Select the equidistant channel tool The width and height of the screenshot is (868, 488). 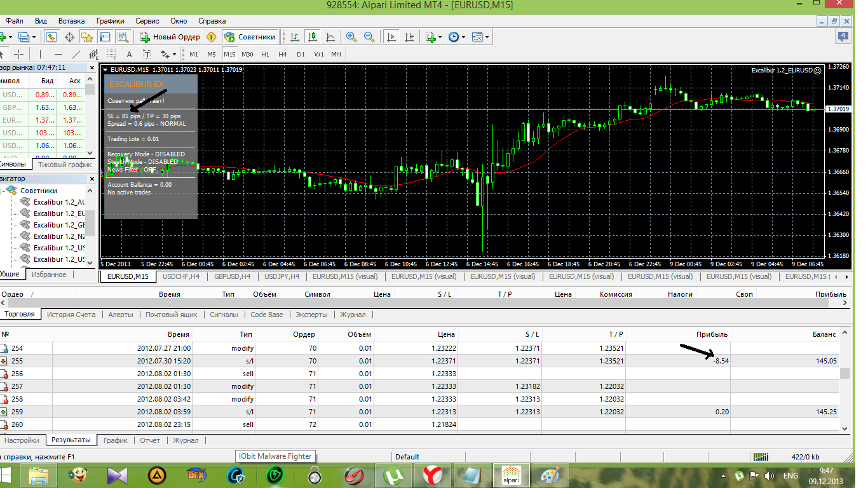(94, 54)
